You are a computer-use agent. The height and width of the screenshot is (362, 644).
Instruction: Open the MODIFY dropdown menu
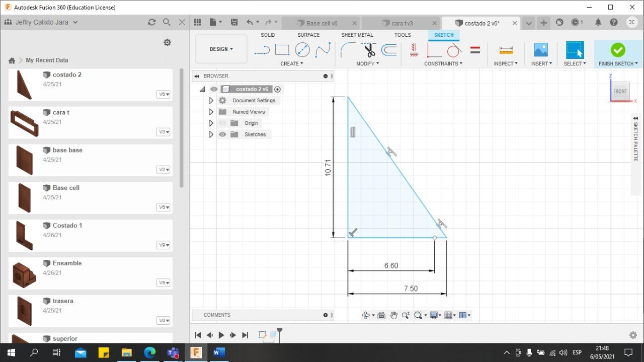point(368,63)
